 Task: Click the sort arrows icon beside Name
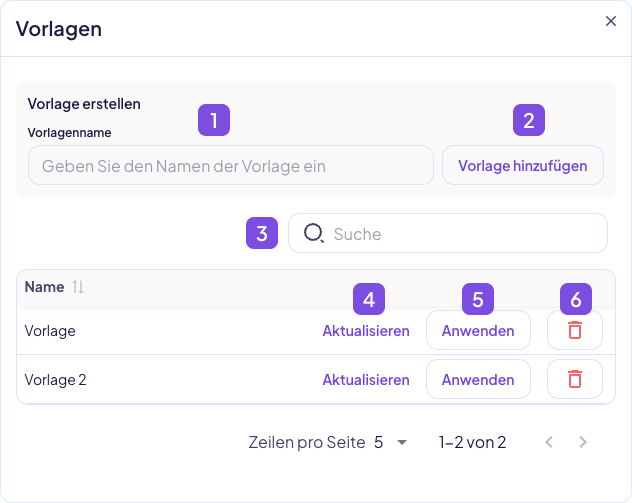click(78, 287)
